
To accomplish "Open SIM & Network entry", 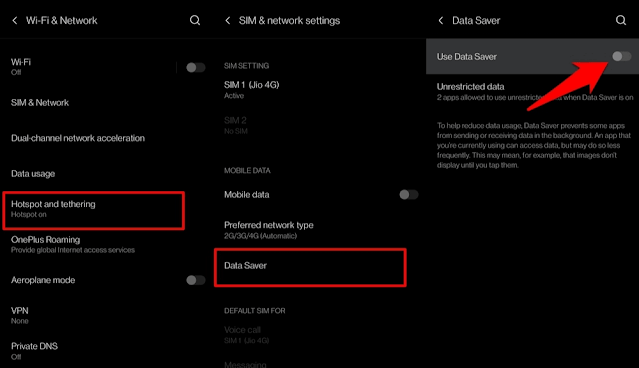I will tap(106, 103).
